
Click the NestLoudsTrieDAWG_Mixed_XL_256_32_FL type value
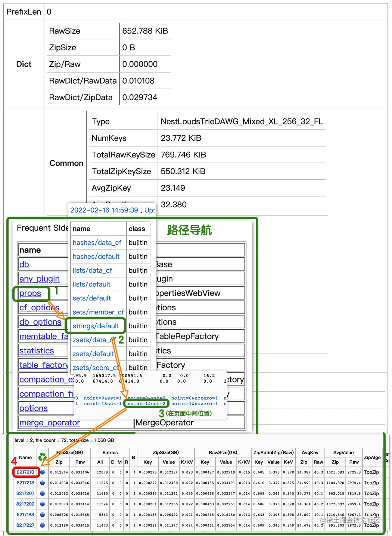[x=242, y=122]
